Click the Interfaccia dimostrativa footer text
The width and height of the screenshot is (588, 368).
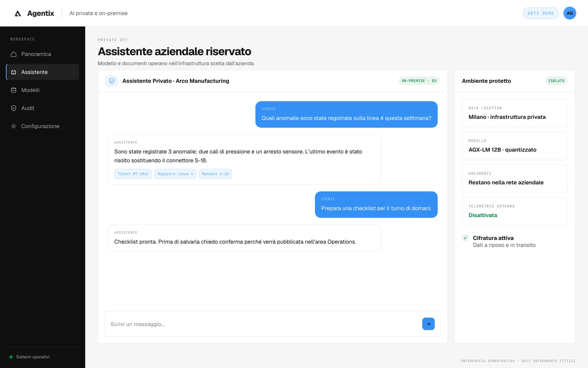pos(518,361)
